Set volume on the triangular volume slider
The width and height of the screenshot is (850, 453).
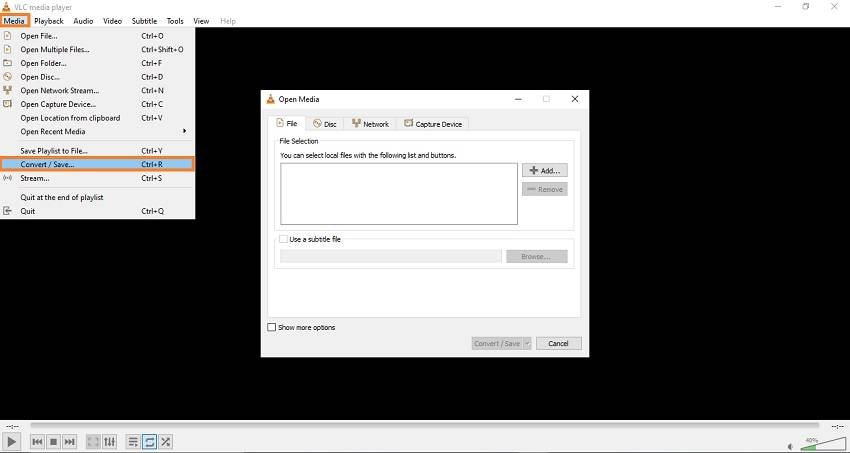pyautogui.click(x=823, y=444)
